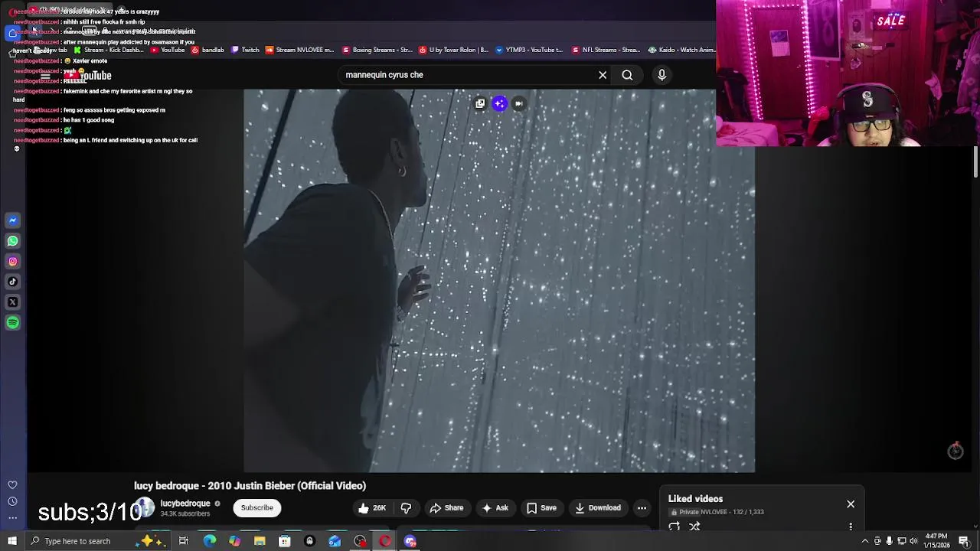The height and width of the screenshot is (551, 980).
Task: Toggle loop for Liked videos playlist
Action: 675,527
